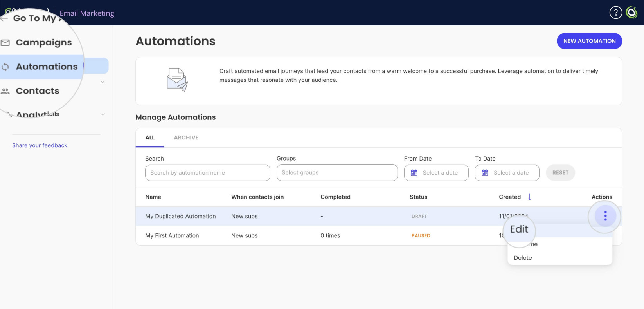The image size is (644, 309).
Task: Focus the Search by automation name field
Action: coord(207,173)
